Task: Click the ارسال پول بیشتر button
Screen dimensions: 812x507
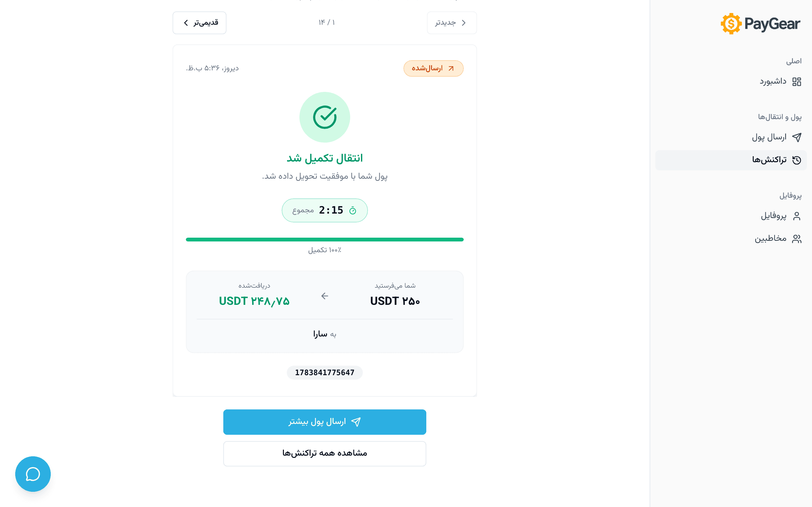Action: click(324, 422)
